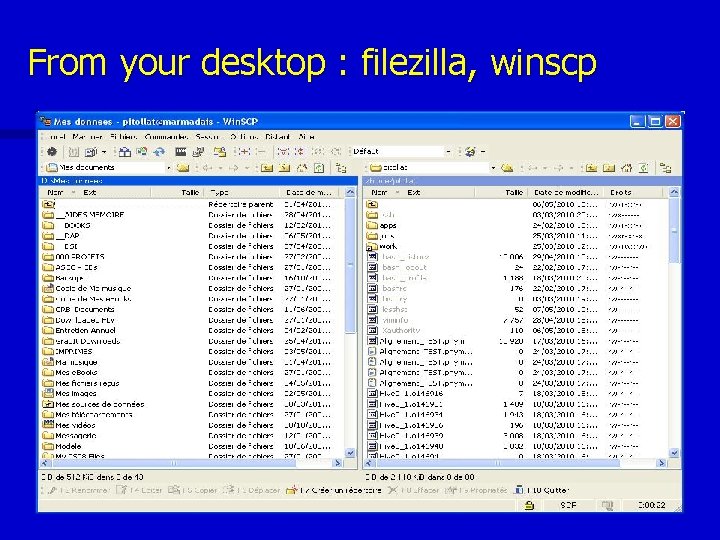The height and width of the screenshot is (540, 720).
Task: Select the work folder in remote panel
Action: [382, 247]
